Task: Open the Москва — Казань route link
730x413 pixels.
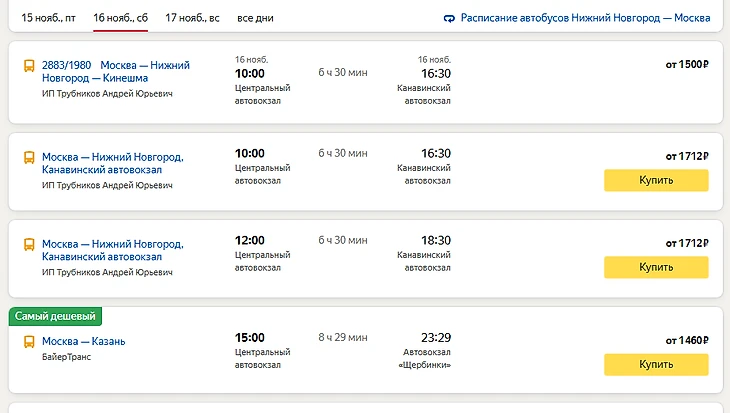Action: click(83, 342)
